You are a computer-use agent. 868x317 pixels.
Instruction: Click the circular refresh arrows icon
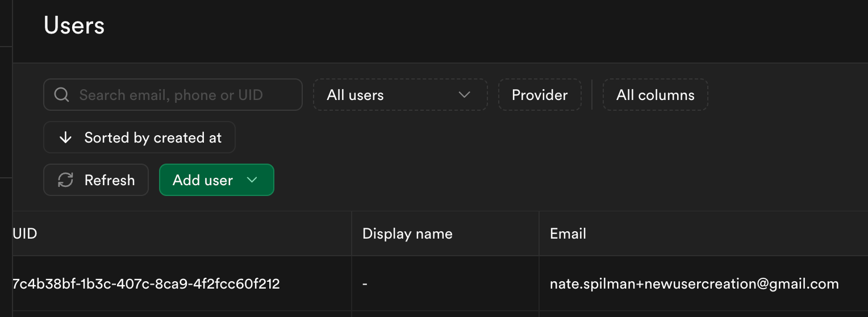[65, 180]
